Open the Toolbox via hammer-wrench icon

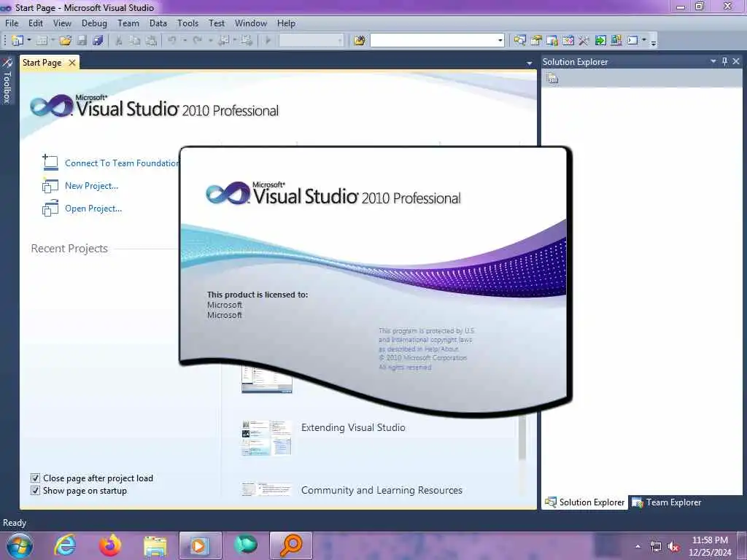(x=584, y=41)
